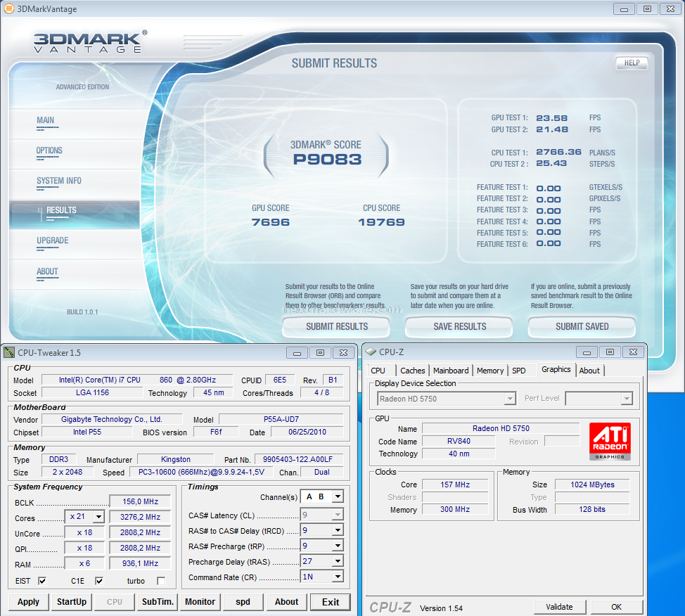Close the CPU-Tweaker window
The height and width of the screenshot is (616, 685).
[344, 352]
